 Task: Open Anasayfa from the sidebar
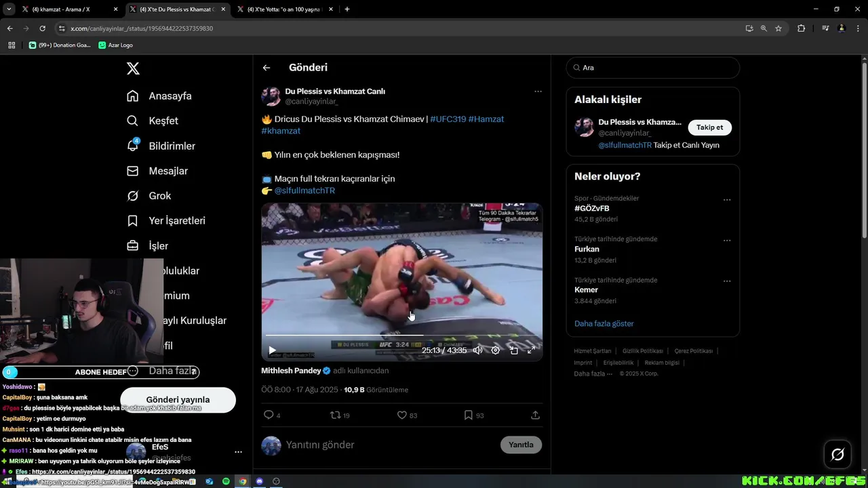pos(159,96)
